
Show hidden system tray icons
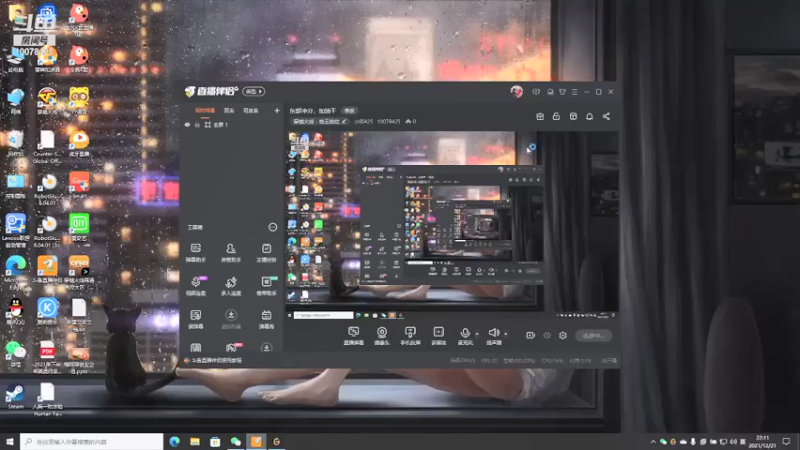point(653,441)
